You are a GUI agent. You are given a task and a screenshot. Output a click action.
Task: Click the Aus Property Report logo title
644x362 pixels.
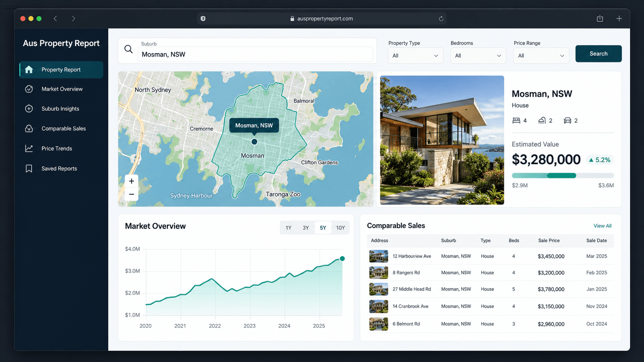[x=61, y=43]
